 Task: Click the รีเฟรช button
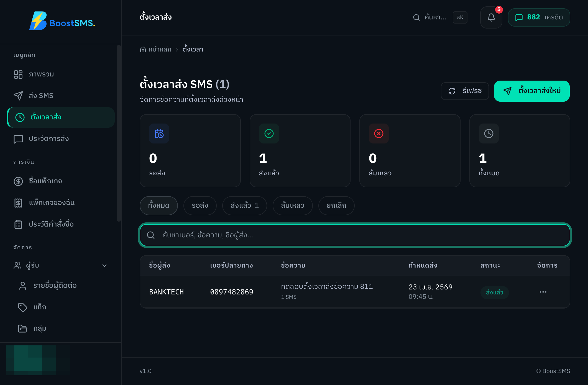coord(465,91)
